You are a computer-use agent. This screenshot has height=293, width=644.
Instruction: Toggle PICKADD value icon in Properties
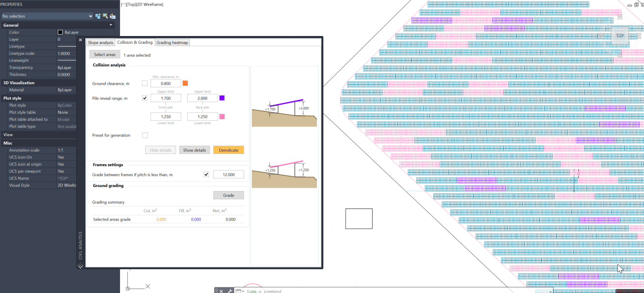(x=98, y=16)
